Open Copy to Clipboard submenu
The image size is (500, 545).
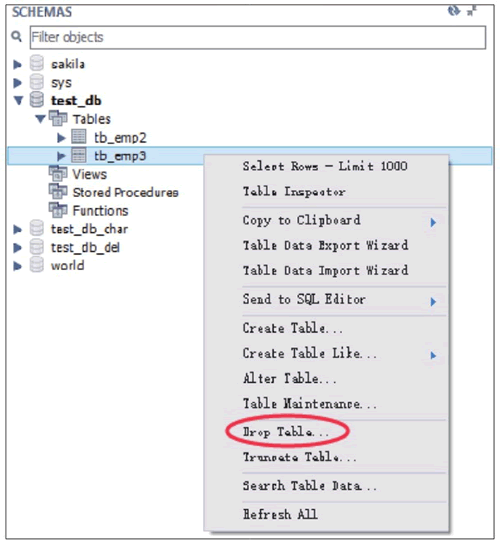click(326, 221)
